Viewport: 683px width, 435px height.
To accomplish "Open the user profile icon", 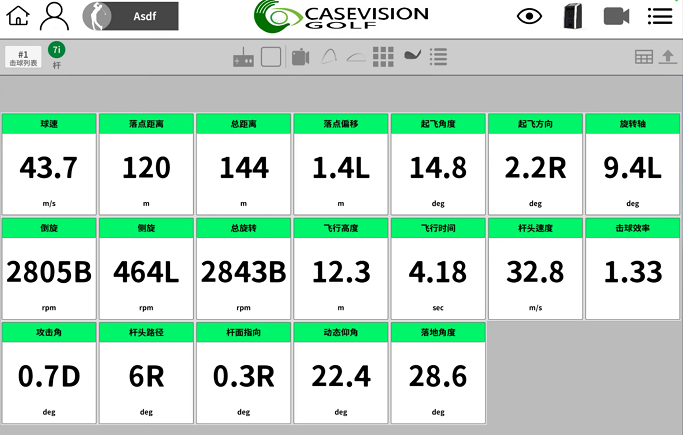I will (x=54, y=16).
